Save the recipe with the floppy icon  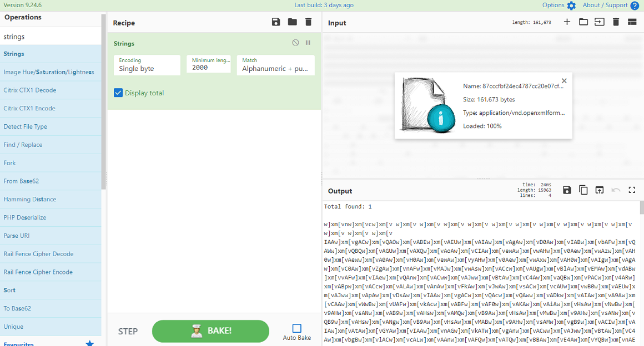tap(276, 22)
